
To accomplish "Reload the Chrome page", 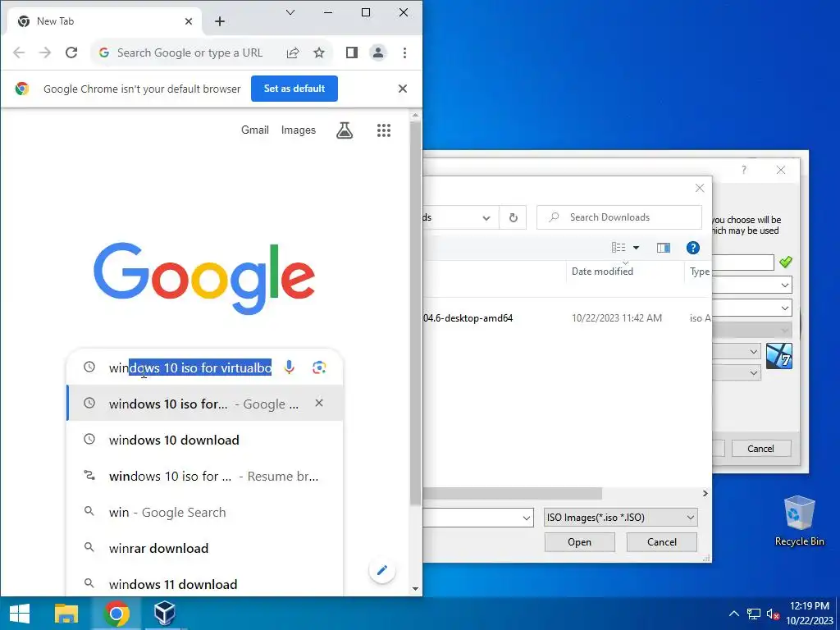I will [71, 52].
